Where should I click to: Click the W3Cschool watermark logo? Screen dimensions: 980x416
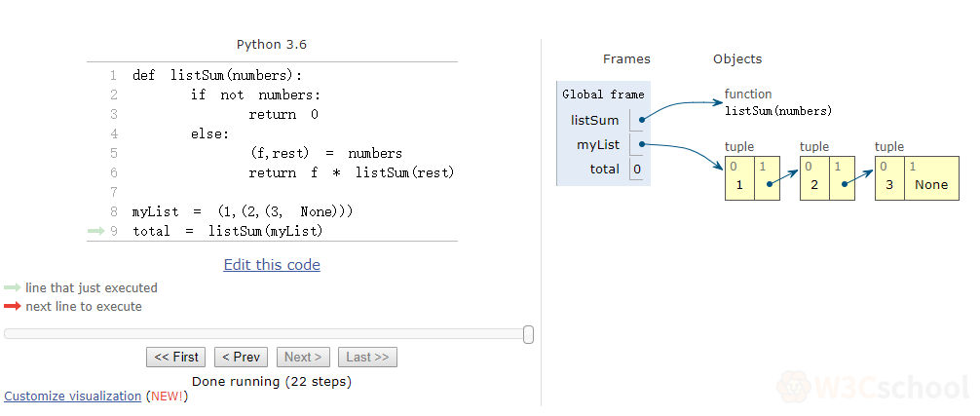[x=875, y=386]
